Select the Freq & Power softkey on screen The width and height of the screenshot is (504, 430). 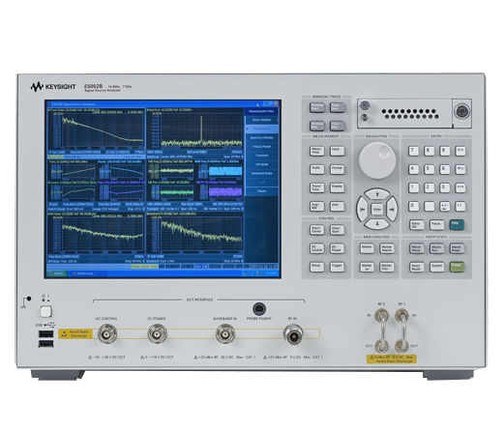pyautogui.click(x=262, y=147)
